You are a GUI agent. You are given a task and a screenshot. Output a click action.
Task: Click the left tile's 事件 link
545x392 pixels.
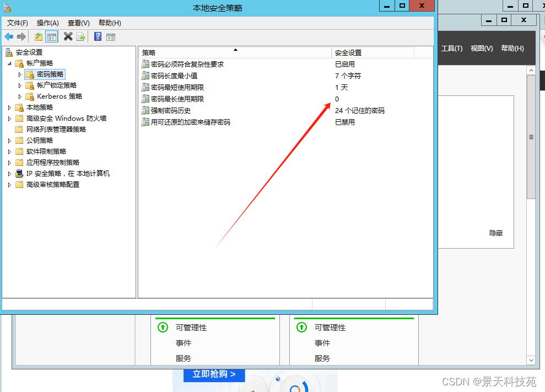point(184,343)
